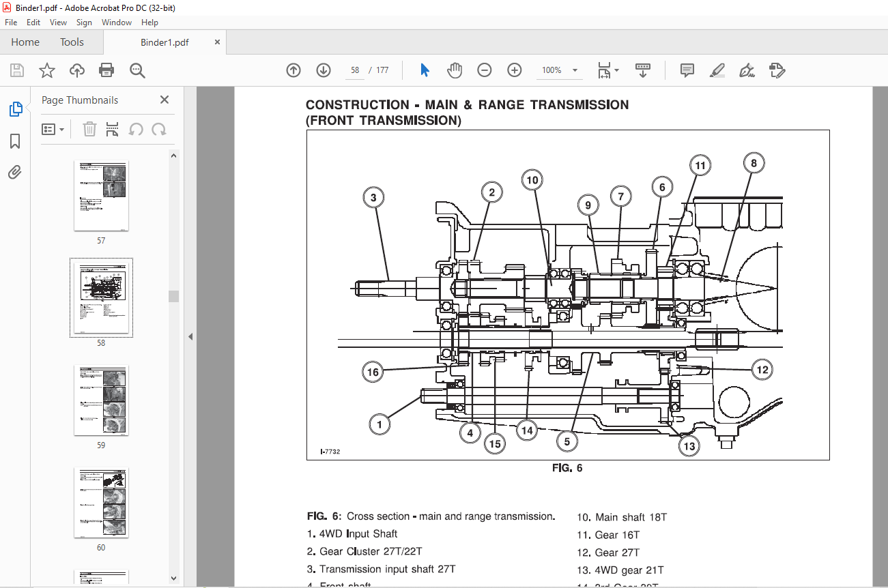888x588 pixels.
Task: Open the Window menu
Action: (x=117, y=23)
